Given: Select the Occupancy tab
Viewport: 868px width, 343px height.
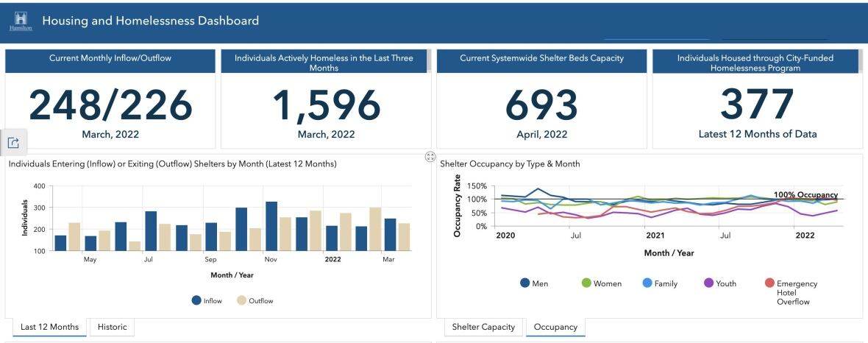Looking at the screenshot, I should coord(555,327).
